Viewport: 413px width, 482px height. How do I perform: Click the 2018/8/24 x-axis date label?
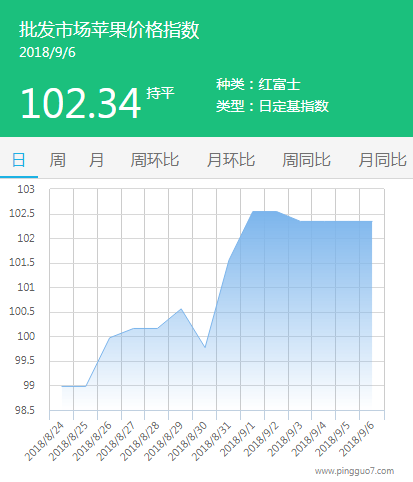click(44, 441)
